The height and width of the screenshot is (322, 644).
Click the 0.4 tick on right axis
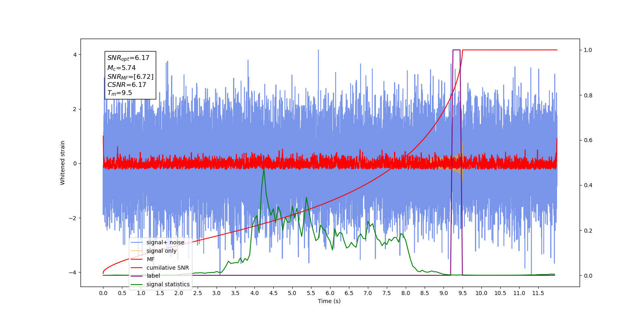point(588,186)
